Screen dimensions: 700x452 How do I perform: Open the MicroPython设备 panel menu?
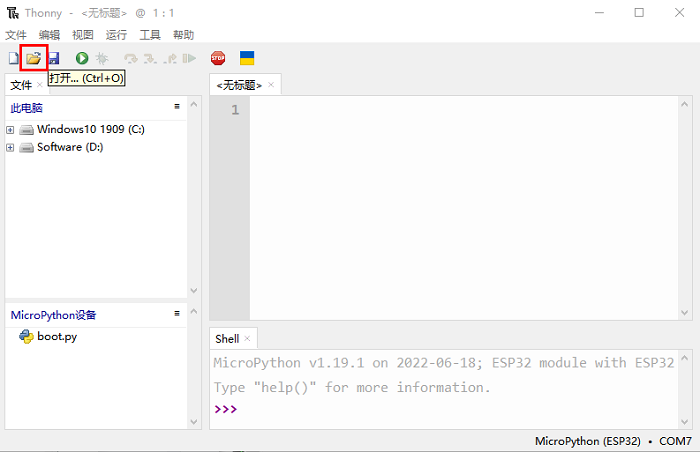click(177, 314)
